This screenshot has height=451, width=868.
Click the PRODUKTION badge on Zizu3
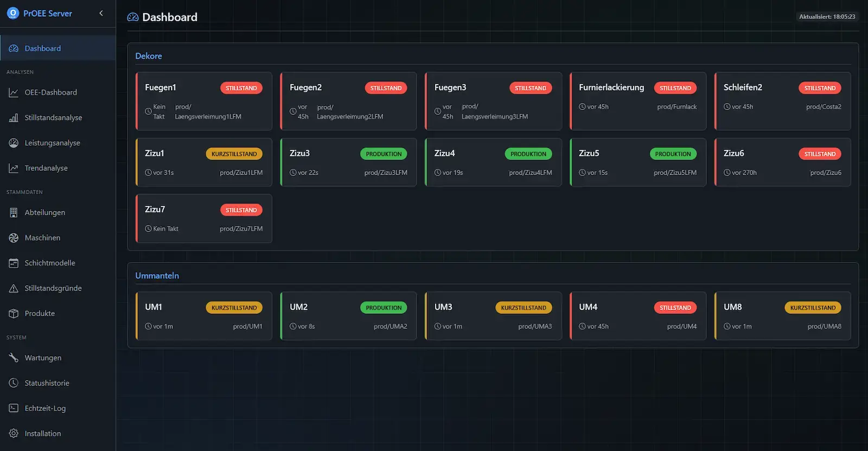pyautogui.click(x=384, y=154)
